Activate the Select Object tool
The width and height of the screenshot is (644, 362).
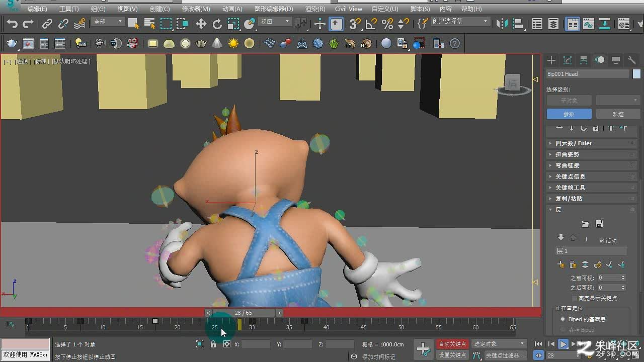pyautogui.click(x=133, y=24)
